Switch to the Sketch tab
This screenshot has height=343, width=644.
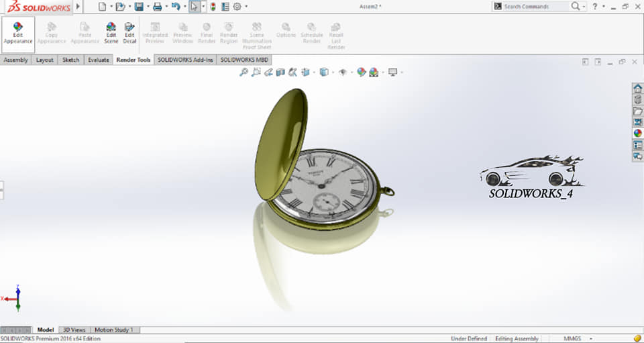click(x=70, y=60)
